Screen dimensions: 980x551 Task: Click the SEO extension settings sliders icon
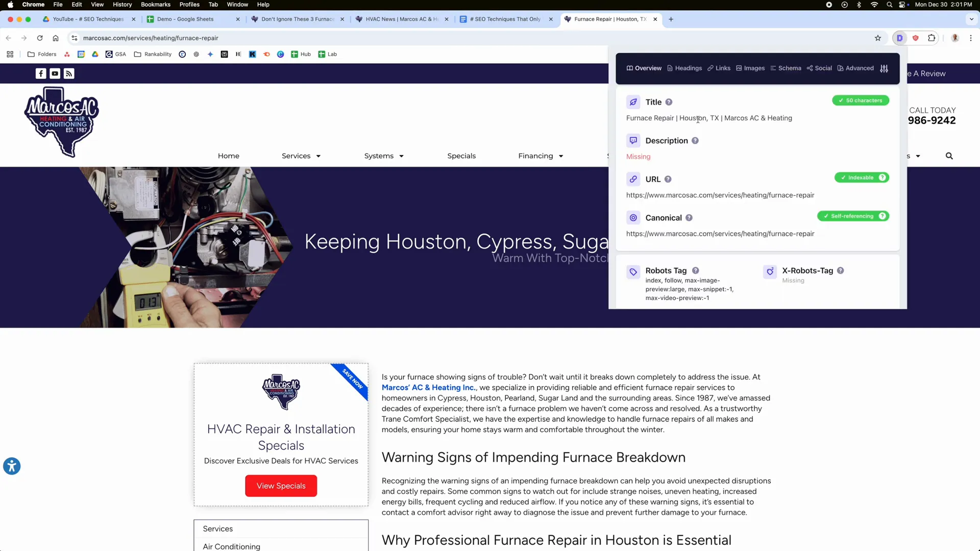tap(884, 68)
